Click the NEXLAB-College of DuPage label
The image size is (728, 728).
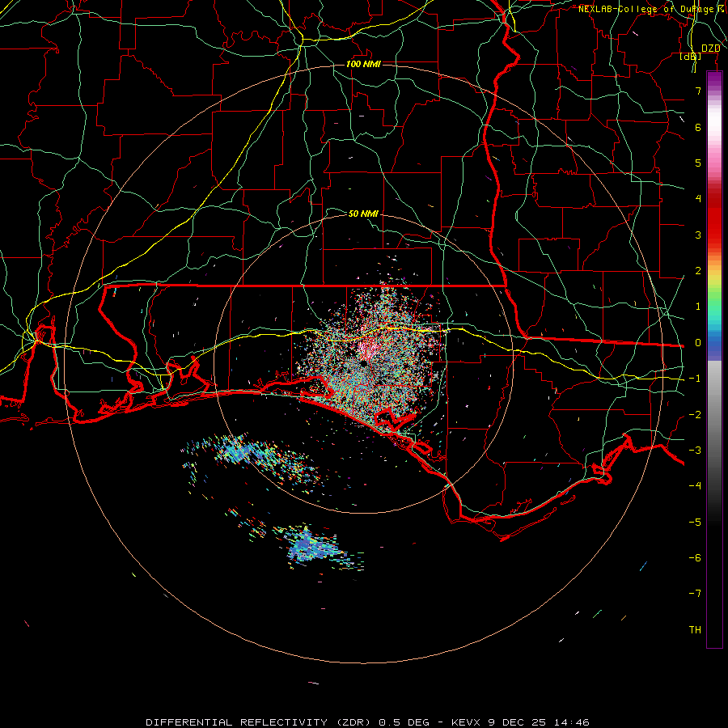(x=652, y=9)
